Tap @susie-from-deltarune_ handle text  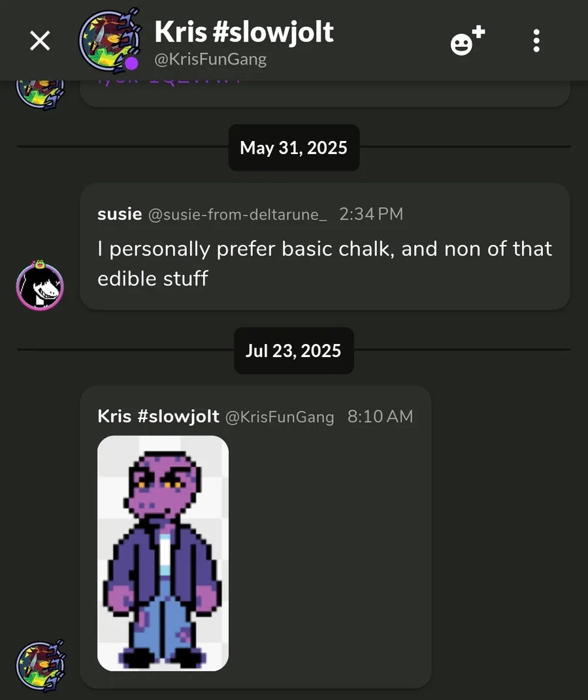coord(237,215)
